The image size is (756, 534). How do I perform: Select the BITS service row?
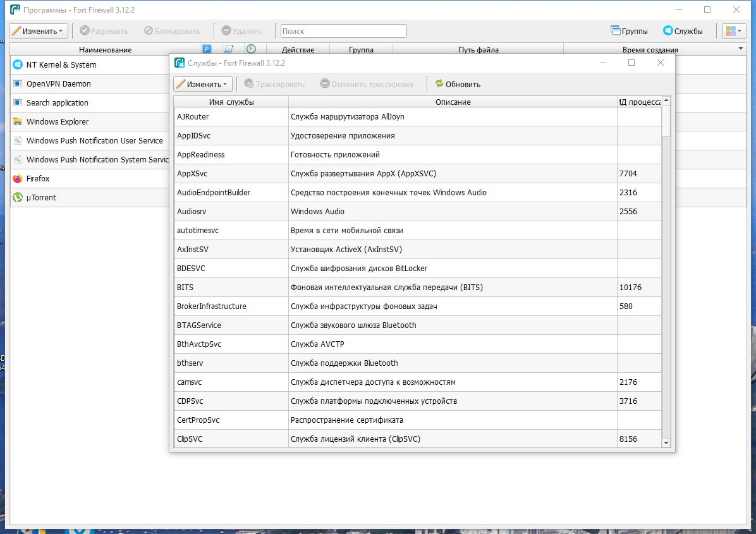[418, 288]
